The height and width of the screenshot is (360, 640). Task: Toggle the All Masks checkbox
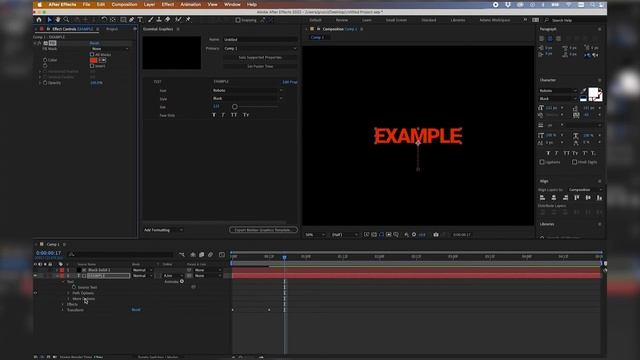click(92, 54)
